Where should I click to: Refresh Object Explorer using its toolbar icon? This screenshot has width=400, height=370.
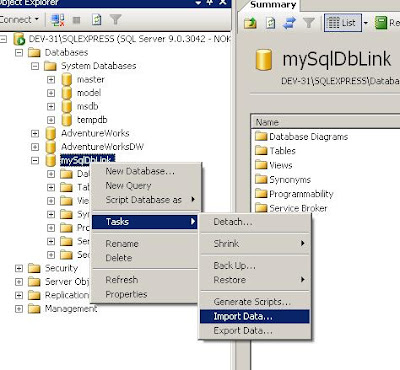tap(96, 20)
